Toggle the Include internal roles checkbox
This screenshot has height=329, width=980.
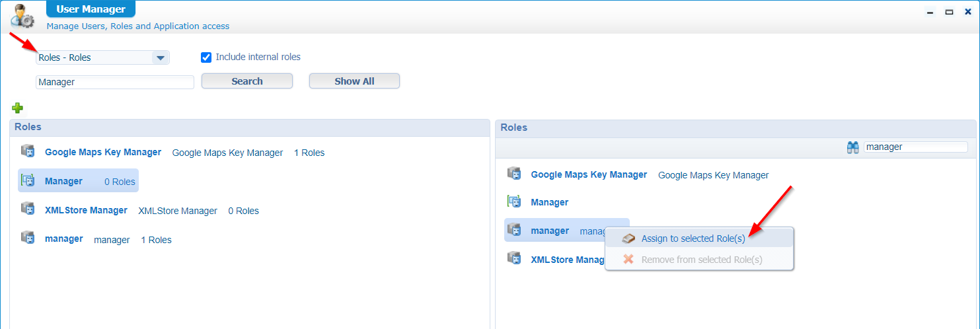(x=206, y=57)
